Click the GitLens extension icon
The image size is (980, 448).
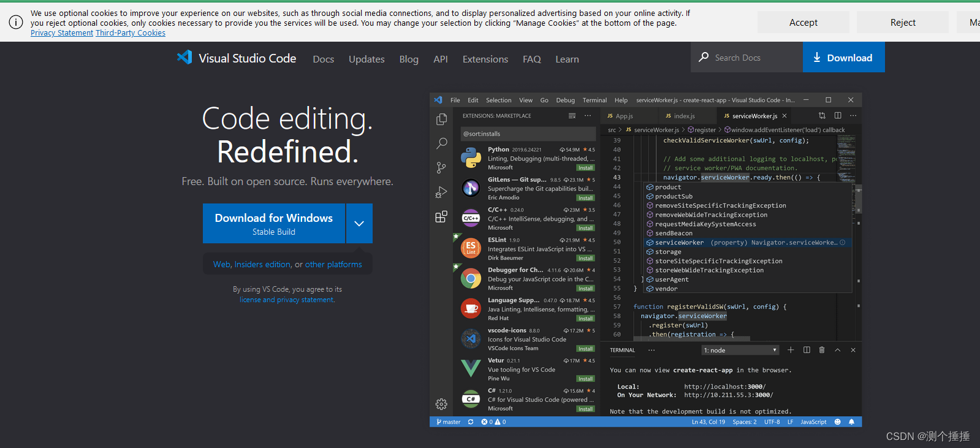click(x=471, y=188)
